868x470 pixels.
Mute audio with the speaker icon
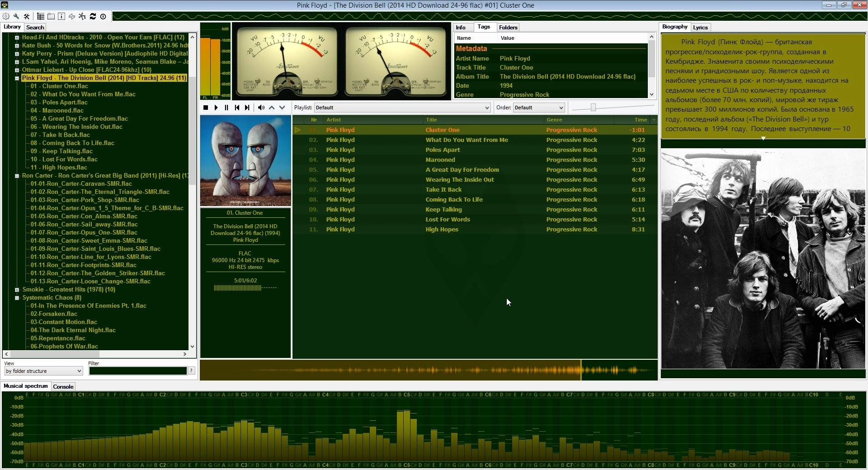261,108
